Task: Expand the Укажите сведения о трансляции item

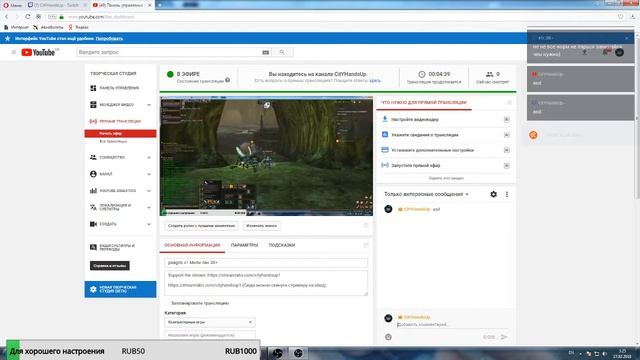Action: (x=507, y=135)
